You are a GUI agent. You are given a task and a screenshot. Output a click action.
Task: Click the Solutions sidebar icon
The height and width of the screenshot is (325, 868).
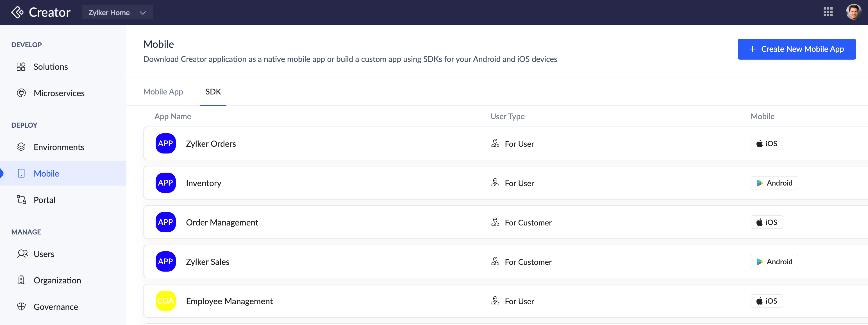click(x=21, y=67)
